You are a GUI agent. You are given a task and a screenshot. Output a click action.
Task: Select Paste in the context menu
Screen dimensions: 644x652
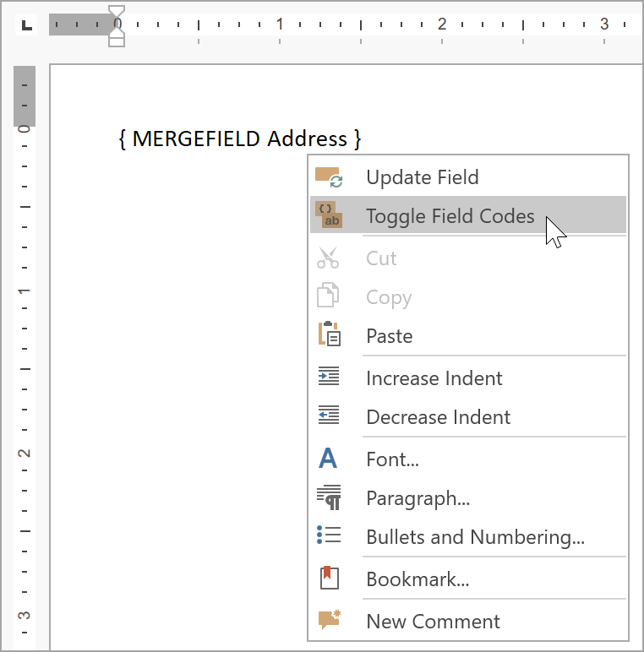tap(389, 336)
